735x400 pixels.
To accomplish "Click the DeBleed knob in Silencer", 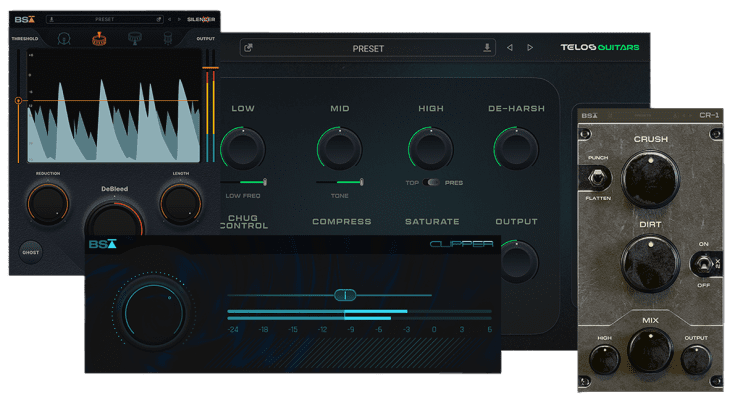I will [114, 222].
